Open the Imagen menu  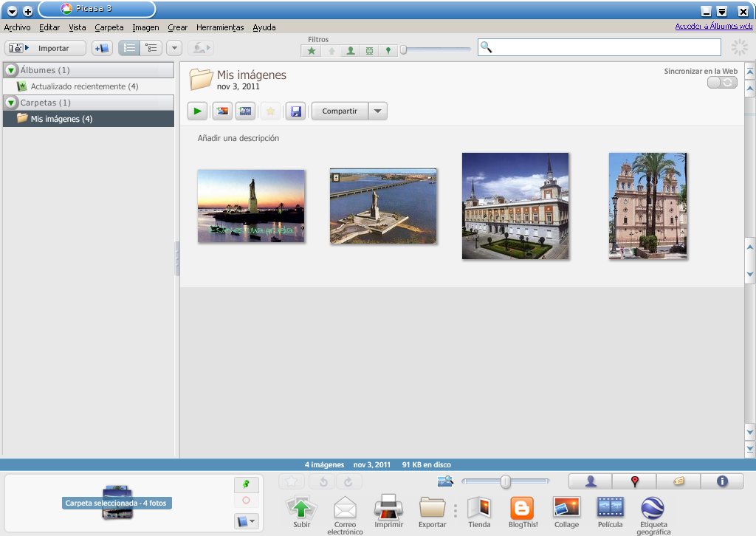click(x=145, y=27)
